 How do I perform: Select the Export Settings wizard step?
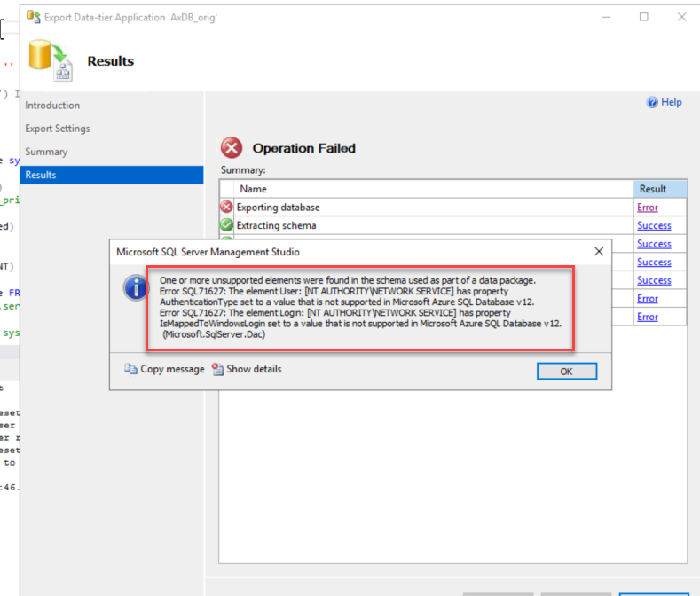(58, 129)
